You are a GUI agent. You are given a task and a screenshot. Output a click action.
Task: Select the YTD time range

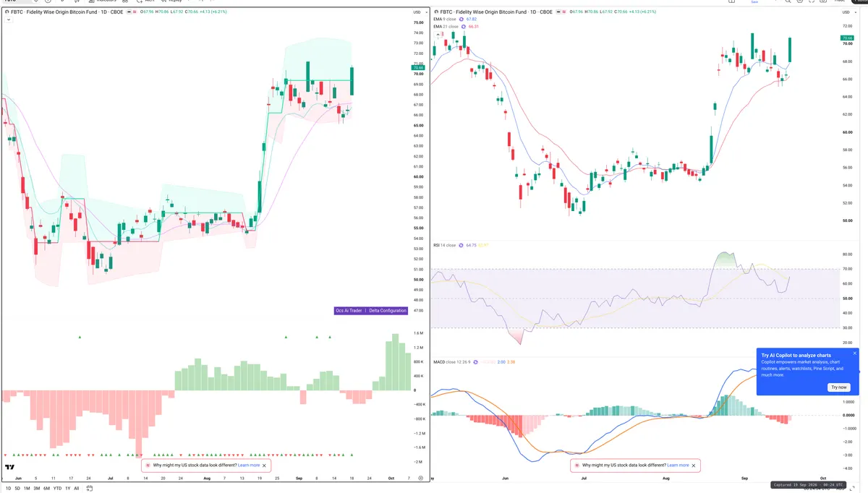pos(57,488)
